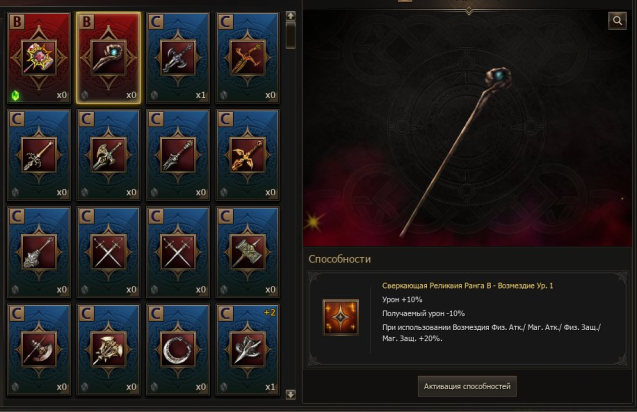Click the scroll up arrow of the relic list
This screenshot has height=412, width=637.
point(290,16)
